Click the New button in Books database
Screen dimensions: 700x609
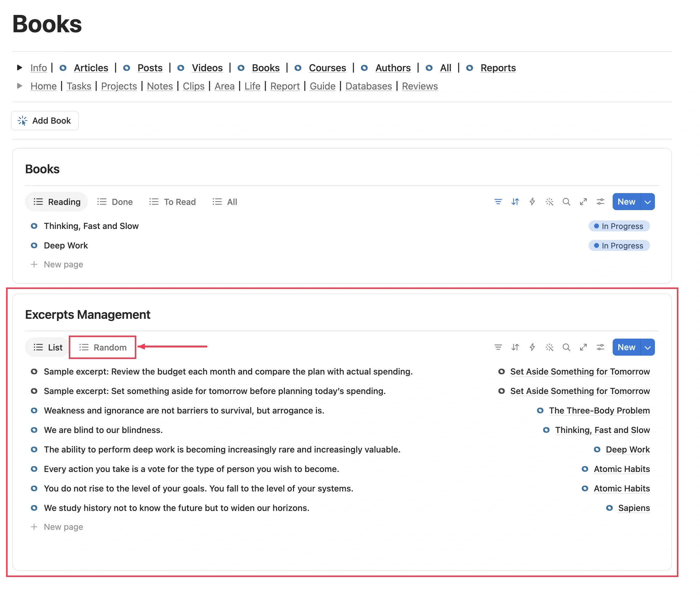(626, 202)
